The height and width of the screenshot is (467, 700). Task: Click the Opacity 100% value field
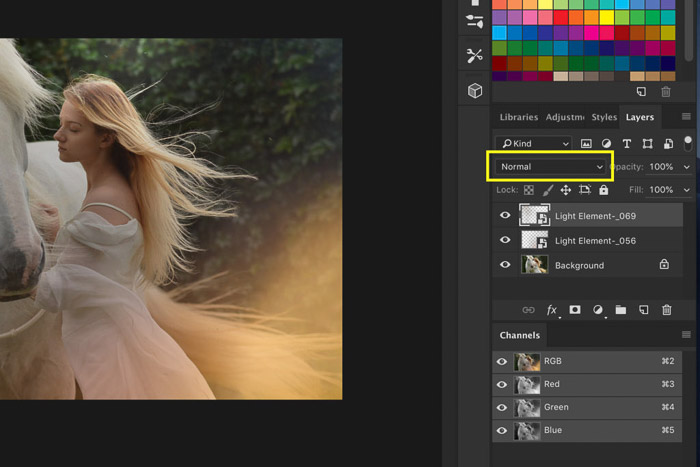click(x=661, y=167)
